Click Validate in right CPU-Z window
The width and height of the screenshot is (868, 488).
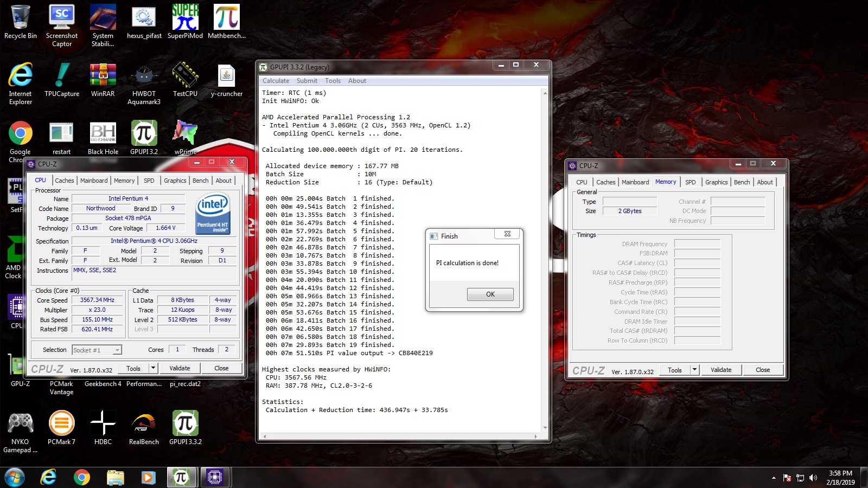[x=721, y=370]
